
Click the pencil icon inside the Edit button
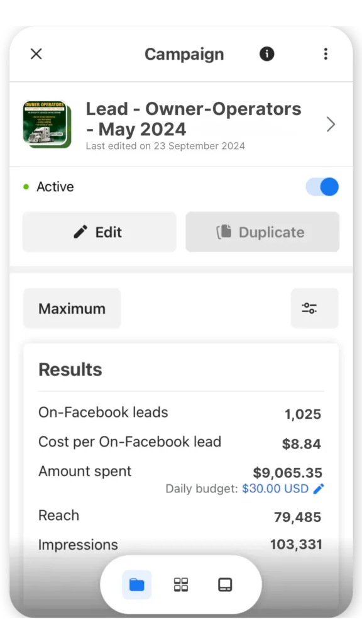point(80,232)
